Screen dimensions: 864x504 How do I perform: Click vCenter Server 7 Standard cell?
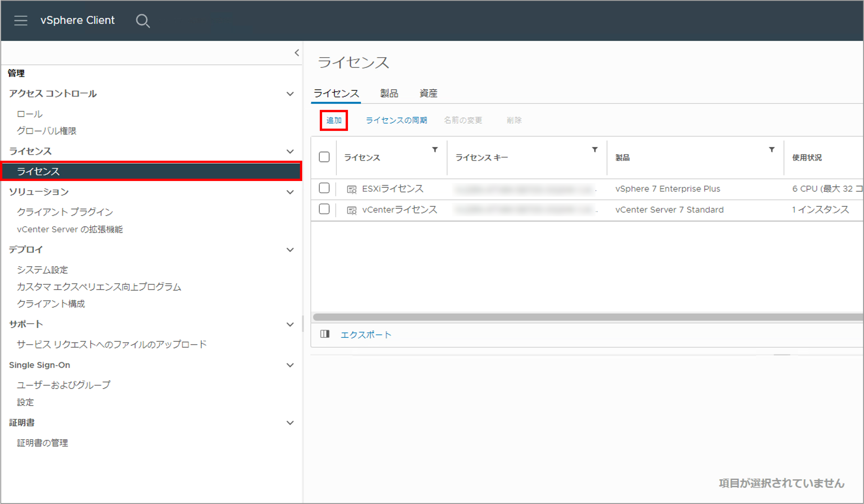[669, 210]
